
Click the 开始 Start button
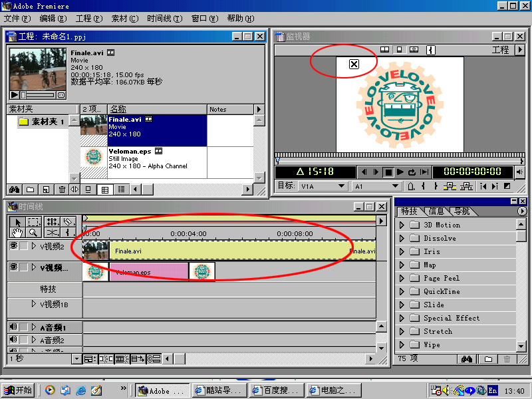coord(18,390)
